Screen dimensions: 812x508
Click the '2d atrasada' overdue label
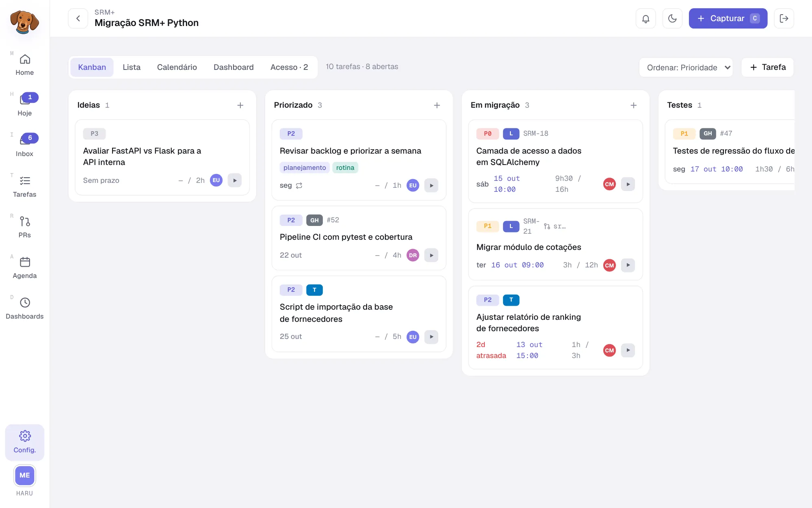(491, 350)
